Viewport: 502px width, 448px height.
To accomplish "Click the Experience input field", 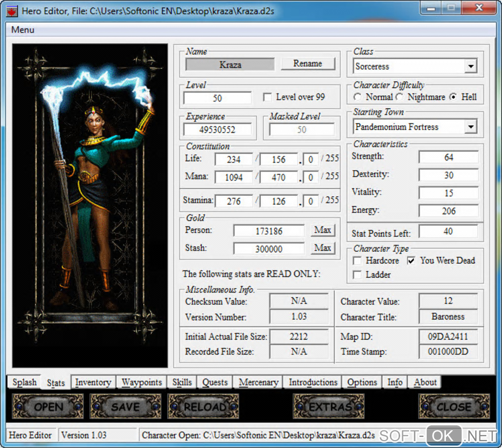I will tap(217, 130).
